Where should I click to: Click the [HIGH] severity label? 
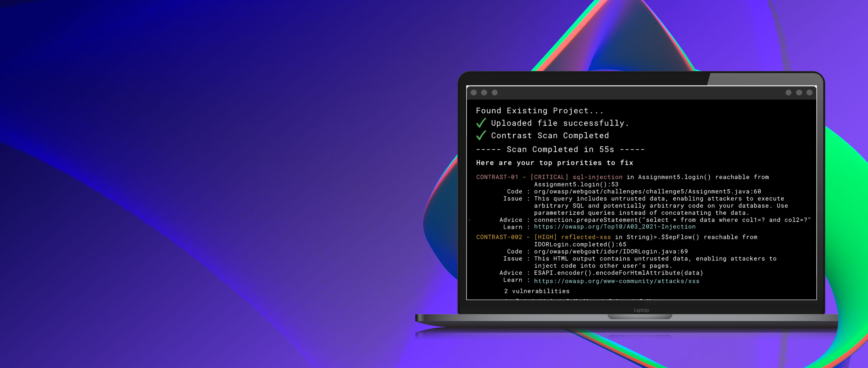tap(545, 237)
